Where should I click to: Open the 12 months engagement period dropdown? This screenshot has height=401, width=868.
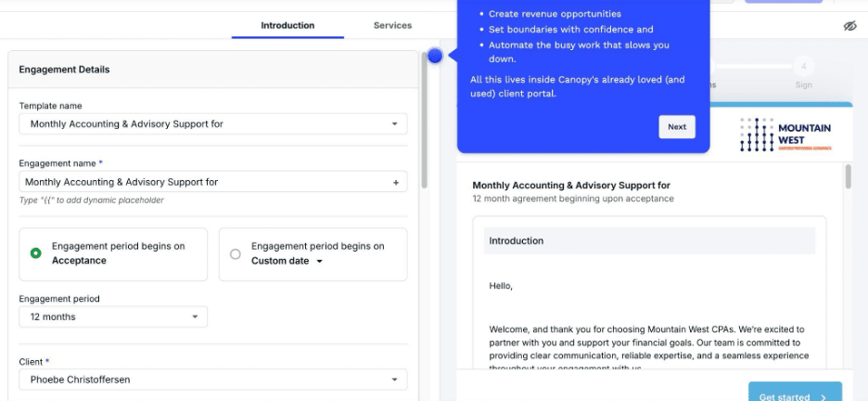113,317
